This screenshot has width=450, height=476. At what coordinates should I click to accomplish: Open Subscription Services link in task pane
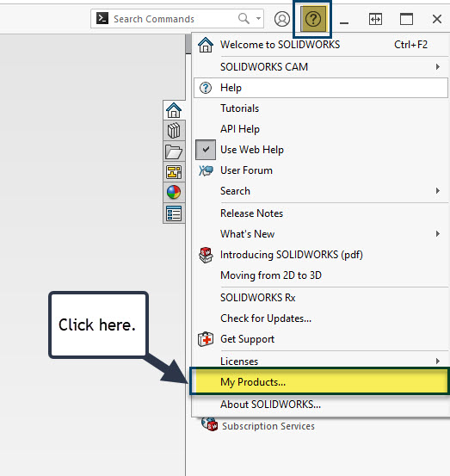(268, 426)
